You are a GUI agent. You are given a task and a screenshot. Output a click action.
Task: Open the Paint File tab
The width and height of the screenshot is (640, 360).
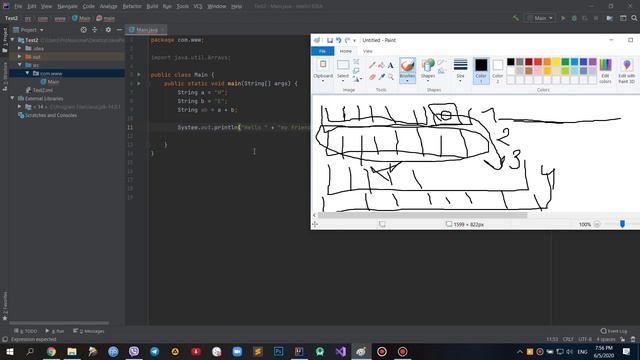point(322,51)
